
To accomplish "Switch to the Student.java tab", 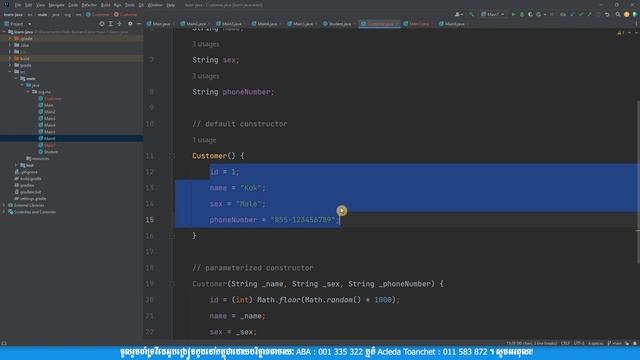I will (x=337, y=24).
